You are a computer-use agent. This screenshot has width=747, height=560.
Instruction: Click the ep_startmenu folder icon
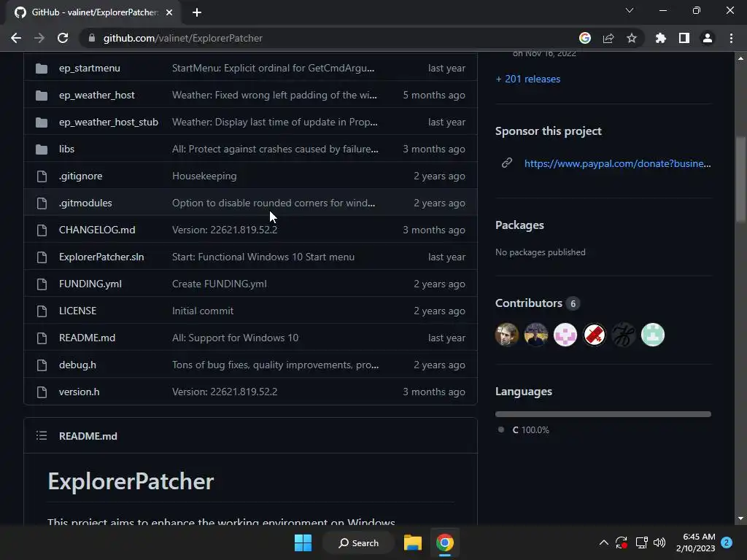[x=42, y=68]
